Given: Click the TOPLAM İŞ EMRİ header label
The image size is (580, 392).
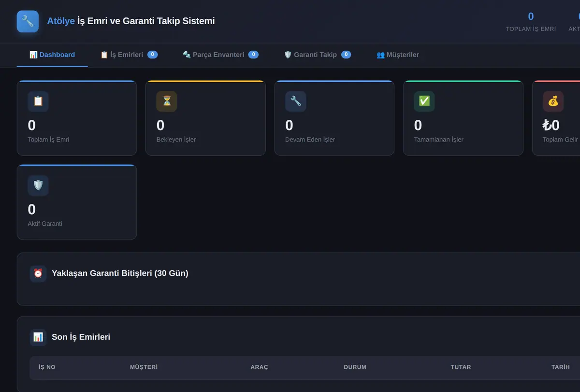Looking at the screenshot, I should tap(531, 29).
